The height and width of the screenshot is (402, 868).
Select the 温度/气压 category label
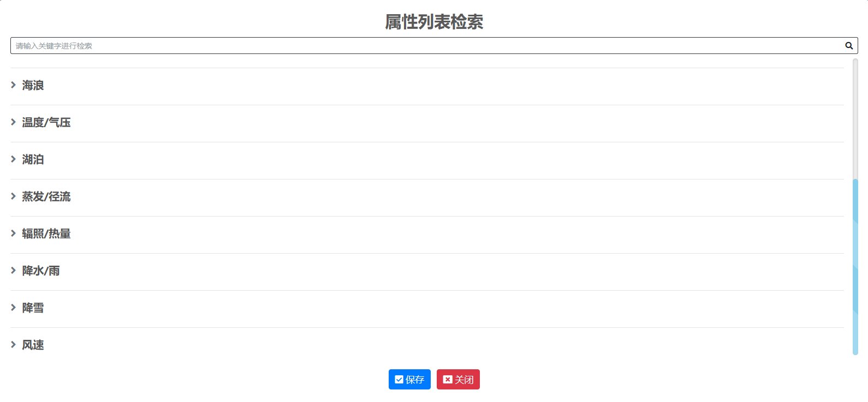coord(46,122)
